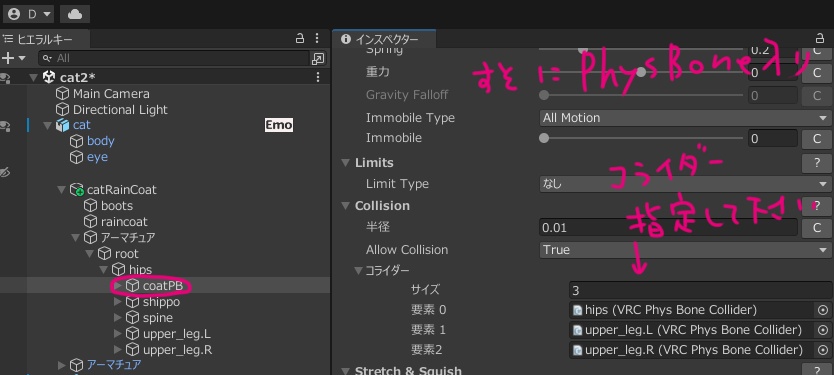The height and width of the screenshot is (375, 834).
Task: Select upper_leg.L in the hierarchy
Action: [177, 334]
